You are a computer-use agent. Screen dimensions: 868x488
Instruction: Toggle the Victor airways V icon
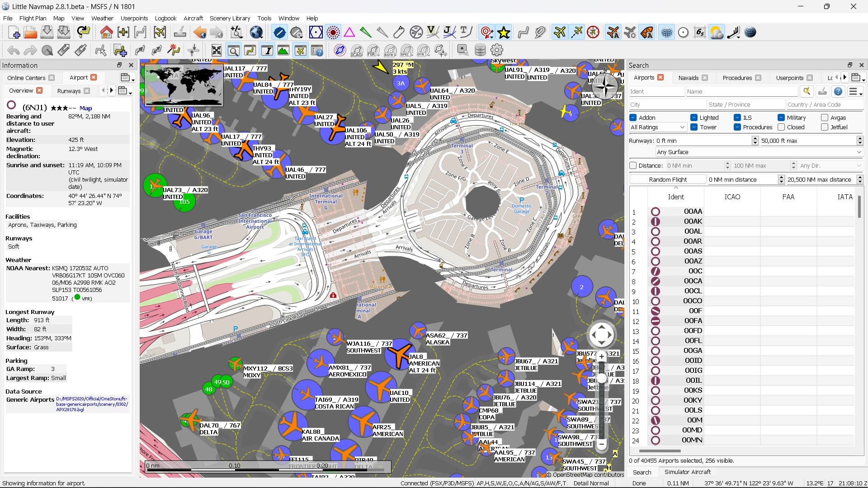[x=433, y=33]
